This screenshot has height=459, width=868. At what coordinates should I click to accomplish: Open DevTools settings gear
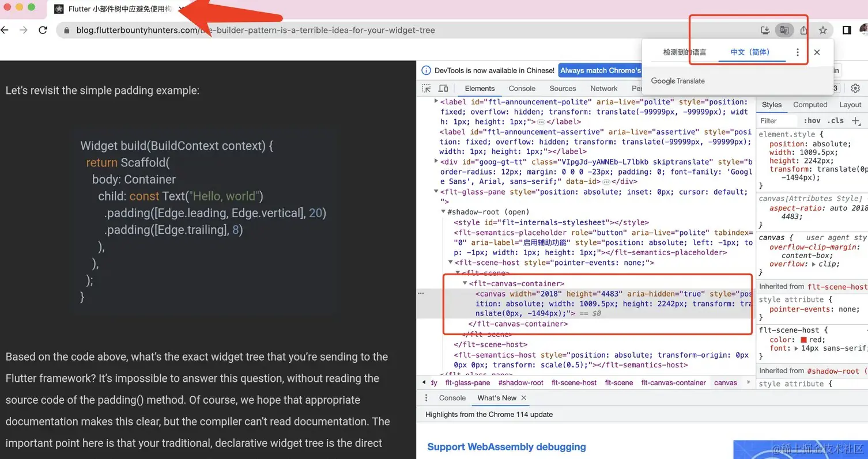point(855,88)
